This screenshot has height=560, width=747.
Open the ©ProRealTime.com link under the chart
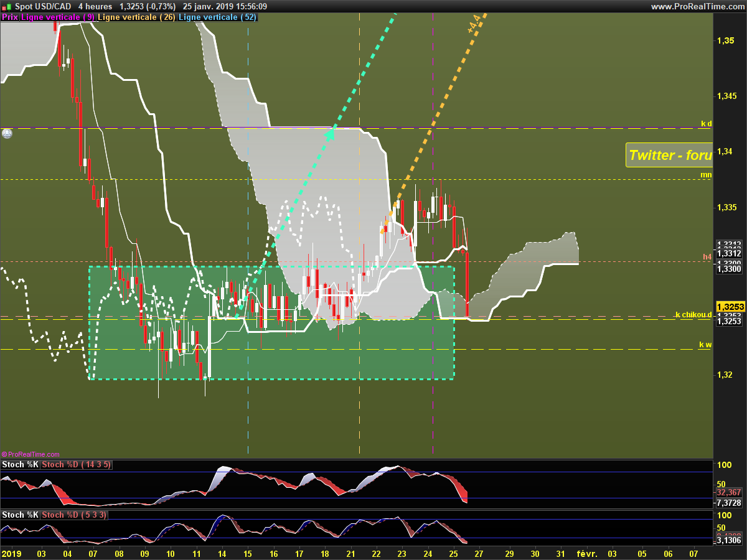coord(31,454)
